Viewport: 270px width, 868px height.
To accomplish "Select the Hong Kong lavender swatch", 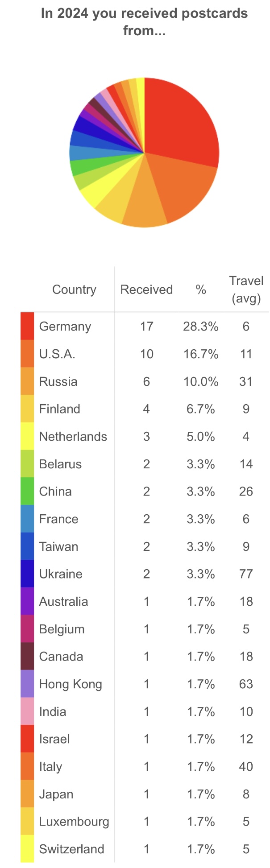I will click(x=27, y=684).
